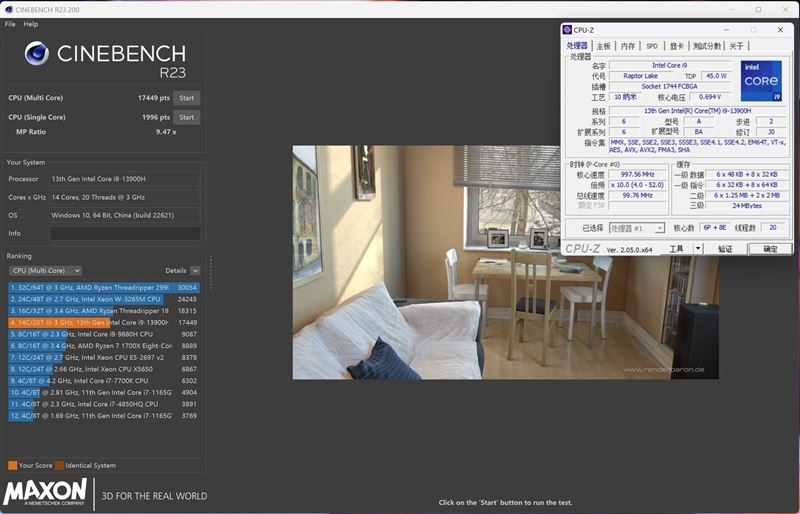Click the OS Windows 10 value field
This screenshot has width=800, height=514.
[125, 215]
